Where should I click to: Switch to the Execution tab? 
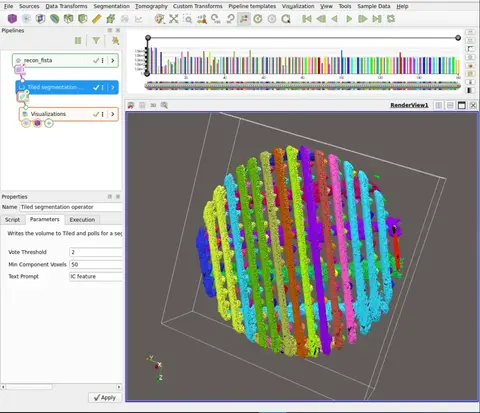pos(82,220)
